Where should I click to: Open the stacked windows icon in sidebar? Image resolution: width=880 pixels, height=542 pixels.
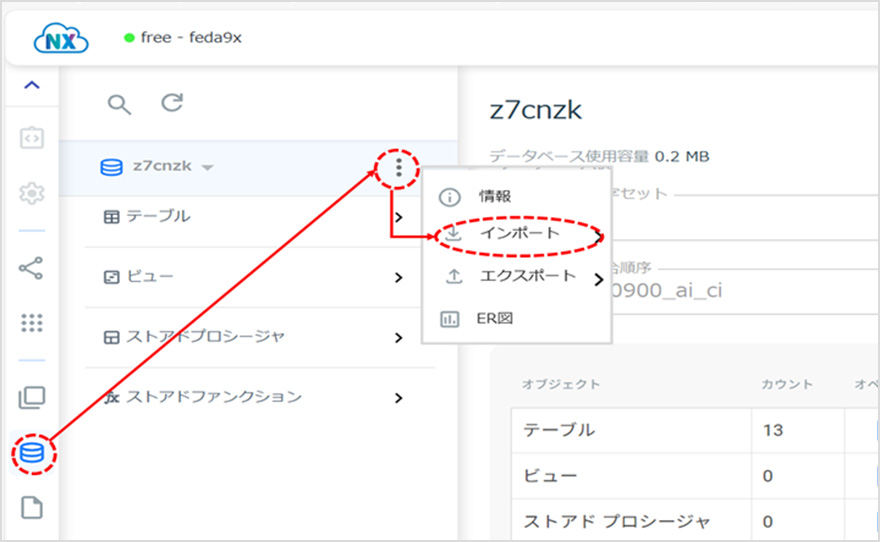point(32,398)
